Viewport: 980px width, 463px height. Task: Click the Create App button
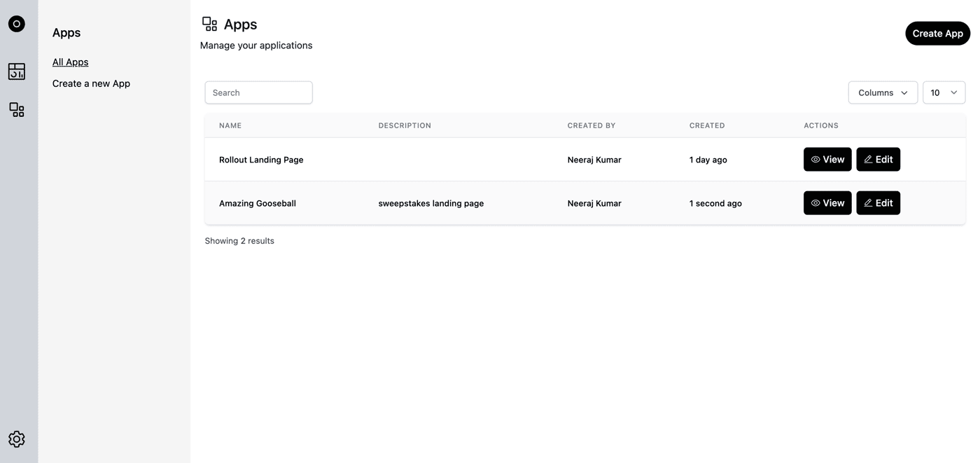[x=938, y=34]
